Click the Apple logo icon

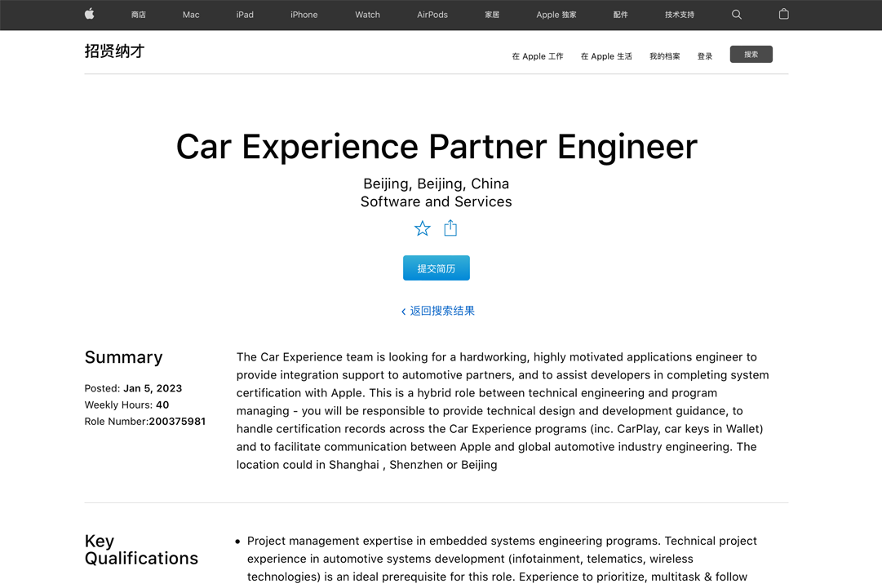pyautogui.click(x=90, y=14)
